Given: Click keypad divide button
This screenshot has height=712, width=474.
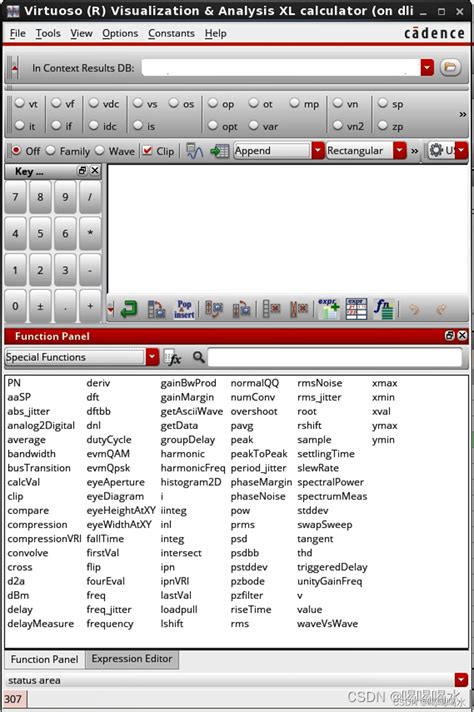Looking at the screenshot, I should coord(90,197).
